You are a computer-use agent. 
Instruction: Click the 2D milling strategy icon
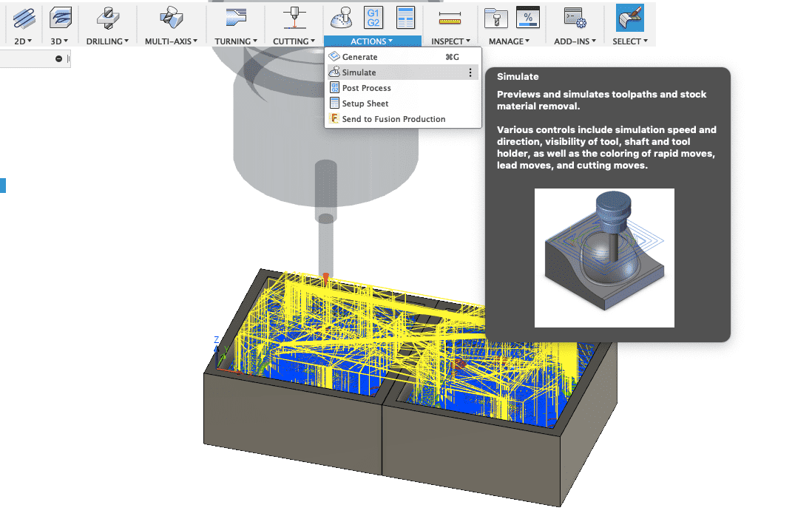click(24, 18)
